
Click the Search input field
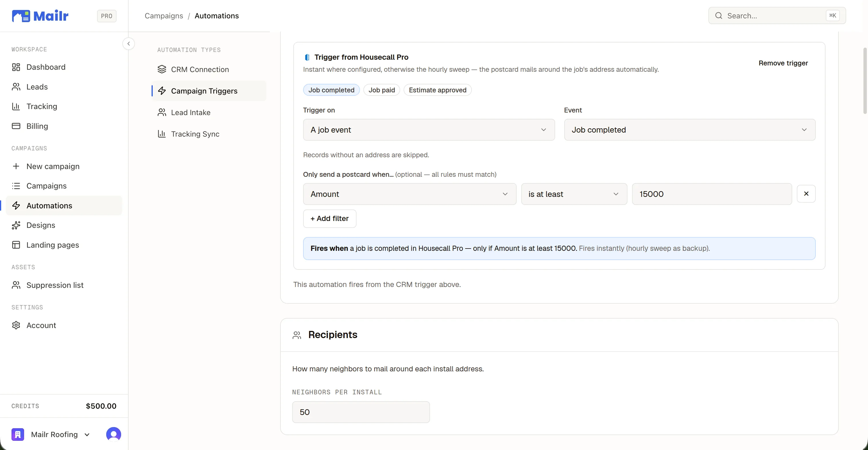[x=777, y=15]
